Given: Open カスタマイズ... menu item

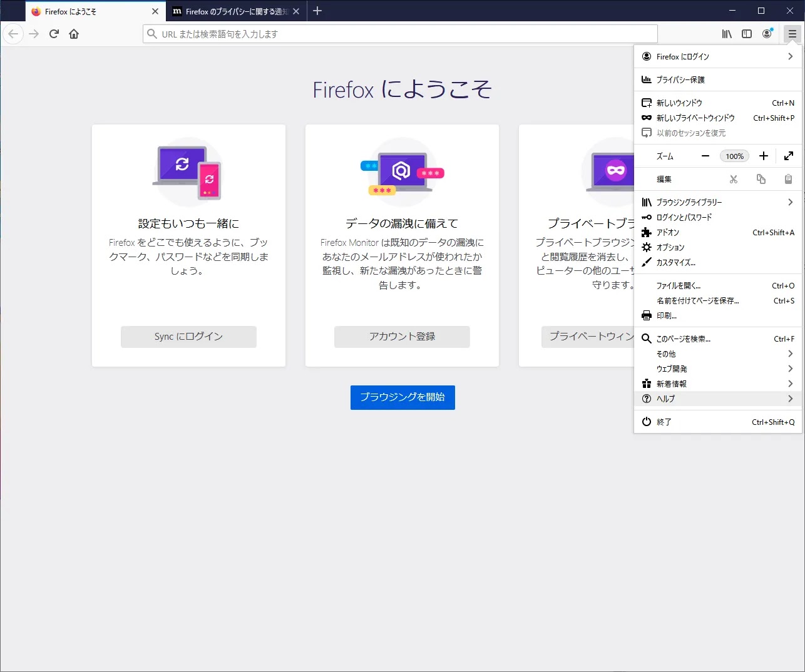Looking at the screenshot, I should (718, 262).
